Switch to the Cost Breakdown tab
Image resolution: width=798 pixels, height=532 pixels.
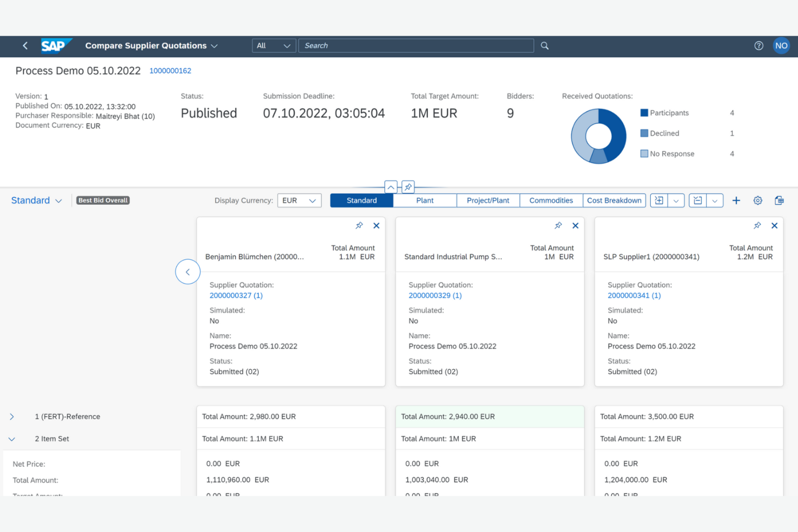614,200
